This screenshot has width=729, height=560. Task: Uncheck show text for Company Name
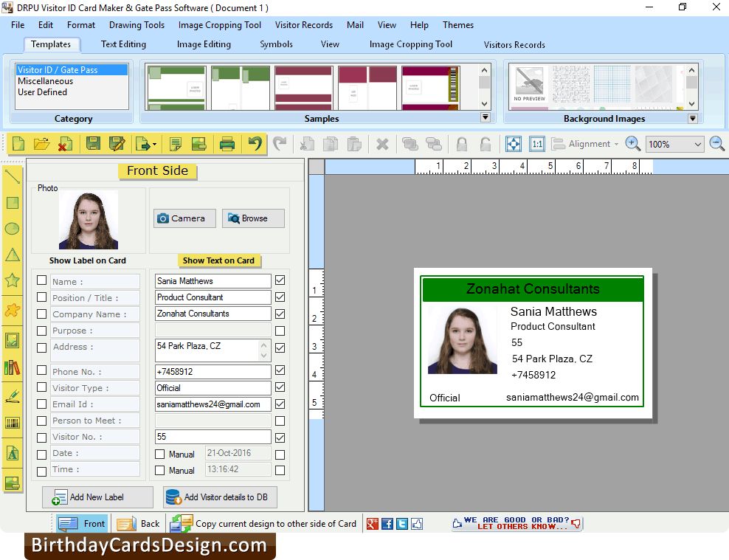(280, 314)
